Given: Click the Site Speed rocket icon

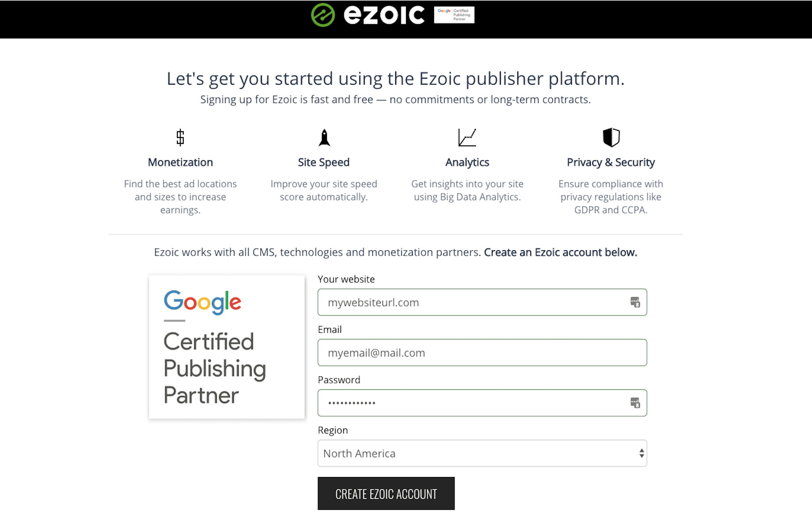Looking at the screenshot, I should click(324, 138).
